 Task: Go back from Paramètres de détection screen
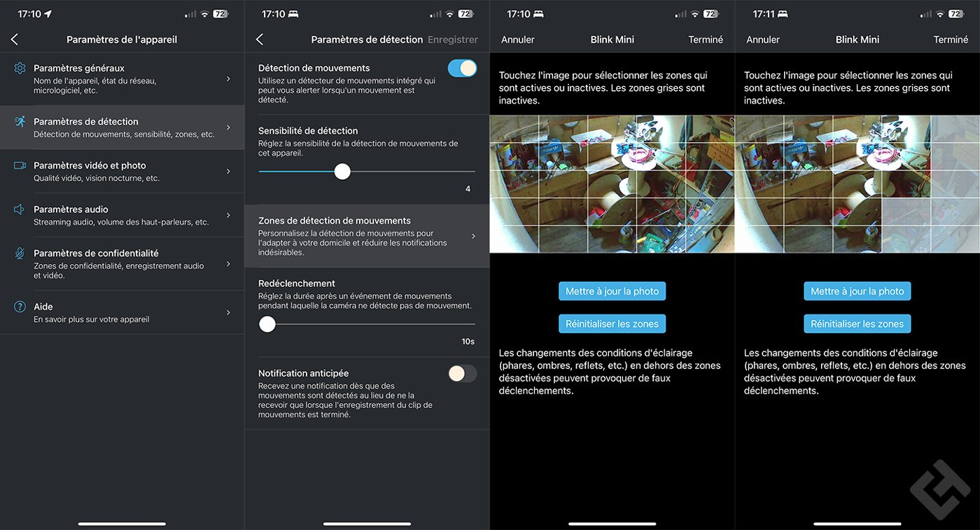coord(260,40)
